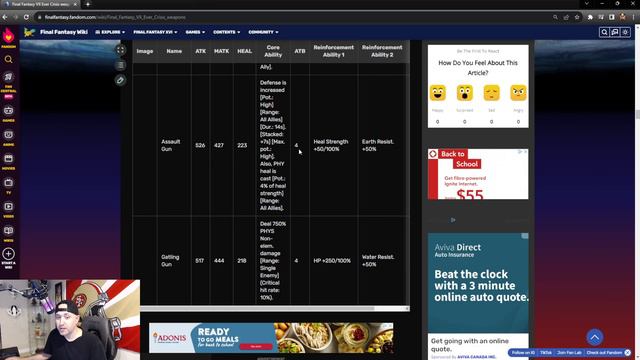The height and width of the screenshot is (360, 640).
Task: Click the wiki header search icon
Action: pos(604,32)
